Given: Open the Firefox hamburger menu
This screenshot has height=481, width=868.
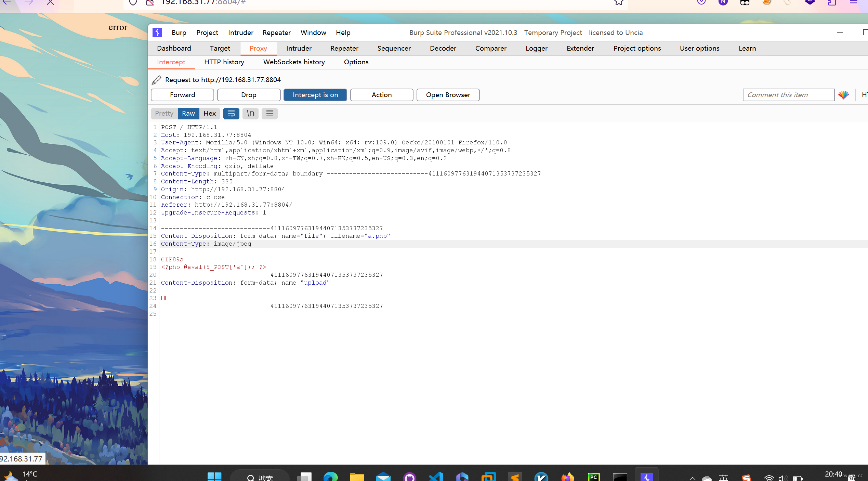Looking at the screenshot, I should (x=854, y=2).
